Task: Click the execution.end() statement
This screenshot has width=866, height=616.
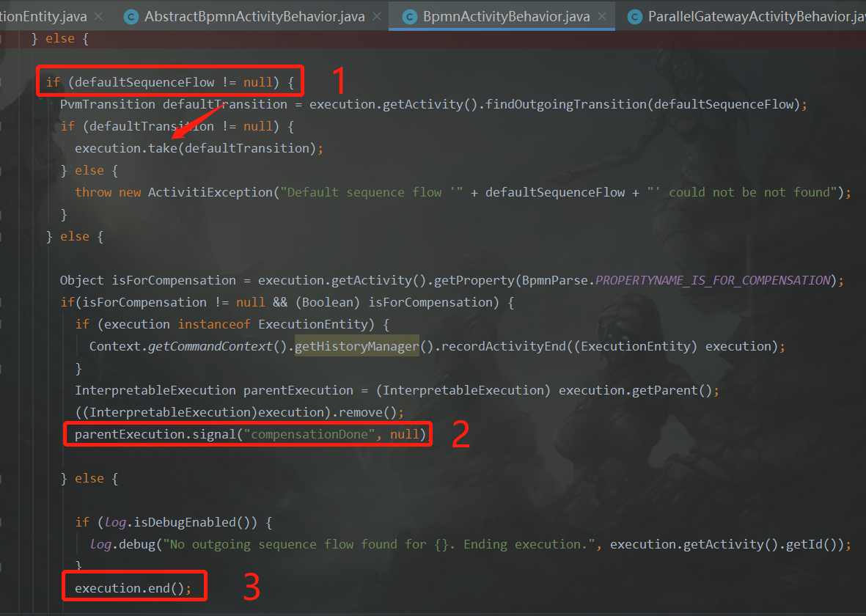Action: 133,588
